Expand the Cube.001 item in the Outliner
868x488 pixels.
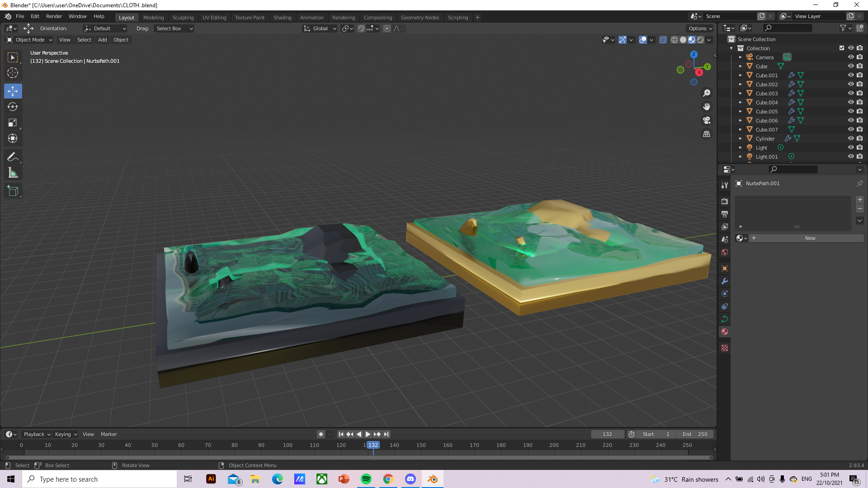point(741,75)
